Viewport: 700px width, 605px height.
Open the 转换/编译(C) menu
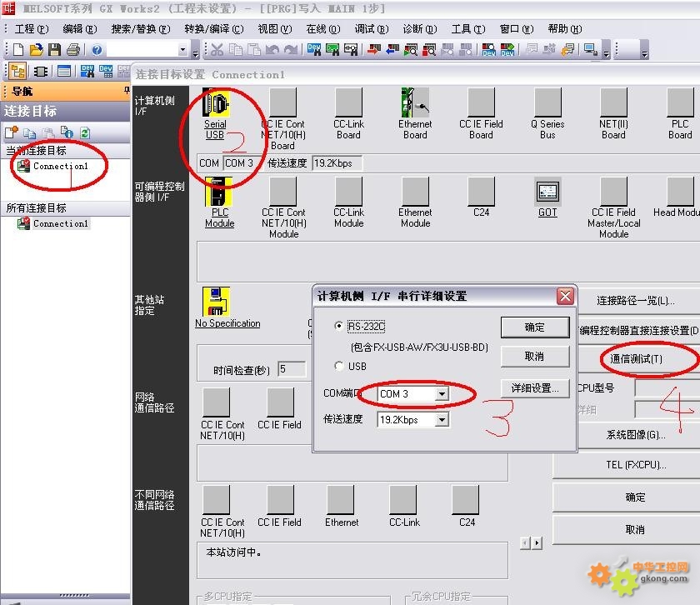[x=214, y=29]
